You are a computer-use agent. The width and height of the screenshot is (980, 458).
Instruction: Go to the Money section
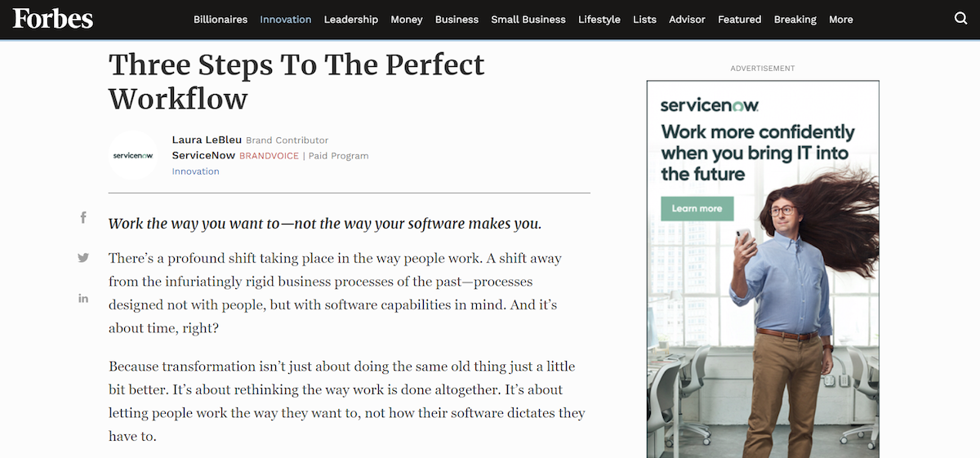pos(406,20)
